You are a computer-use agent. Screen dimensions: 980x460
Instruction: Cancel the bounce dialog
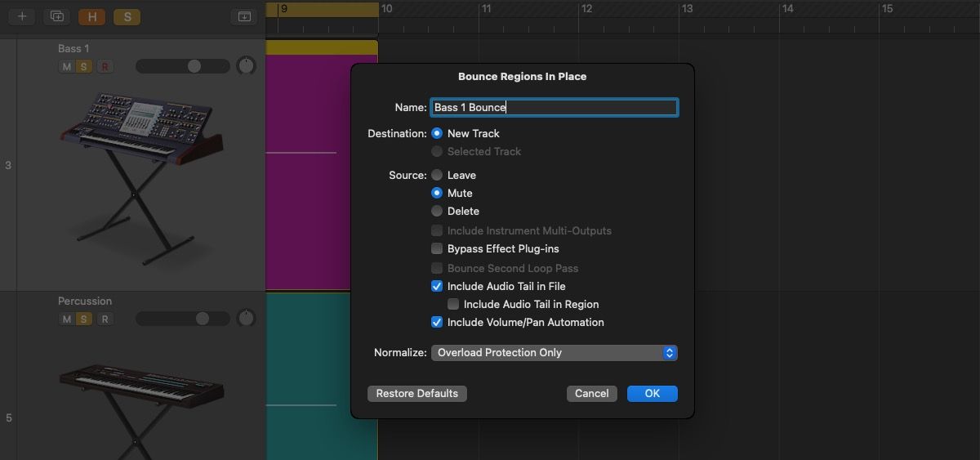coord(591,393)
